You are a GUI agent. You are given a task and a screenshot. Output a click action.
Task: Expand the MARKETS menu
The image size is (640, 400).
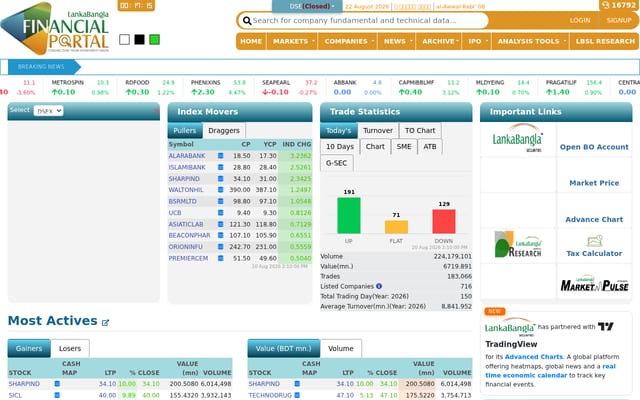point(292,41)
